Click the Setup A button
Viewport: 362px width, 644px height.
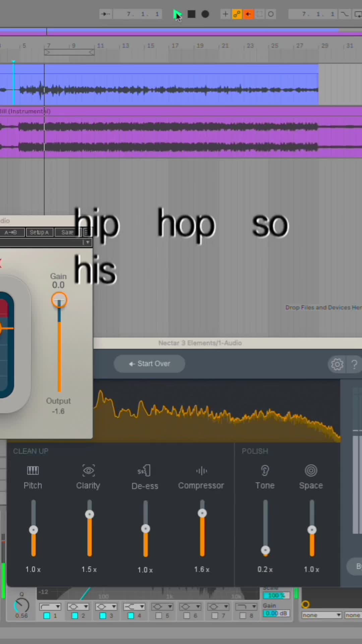[x=40, y=232]
